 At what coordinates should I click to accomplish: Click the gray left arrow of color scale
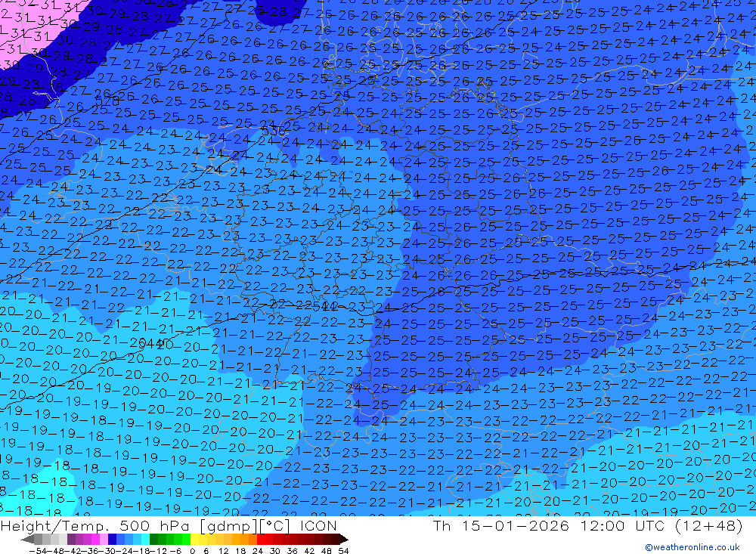coord(27,539)
